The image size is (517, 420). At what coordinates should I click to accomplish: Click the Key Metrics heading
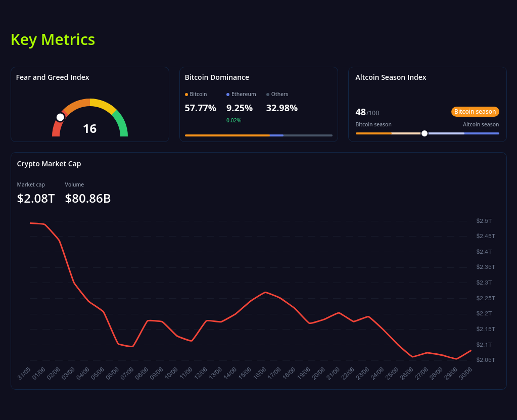coord(53,39)
